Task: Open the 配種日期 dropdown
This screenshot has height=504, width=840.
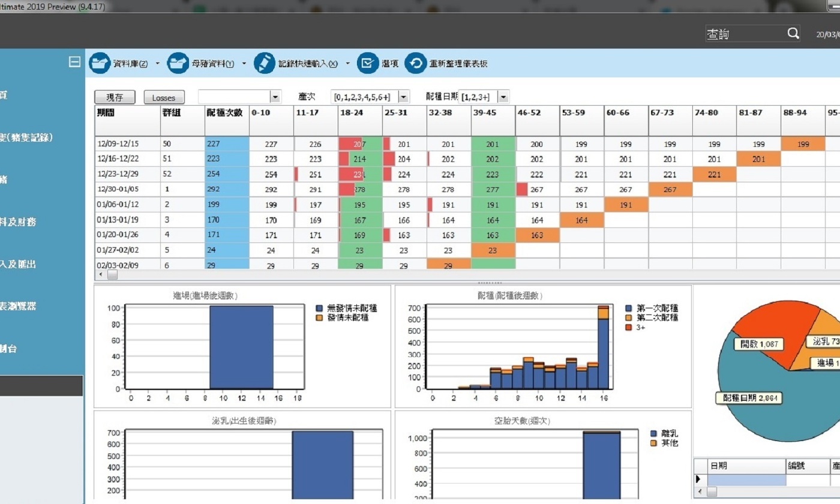Action: [503, 97]
